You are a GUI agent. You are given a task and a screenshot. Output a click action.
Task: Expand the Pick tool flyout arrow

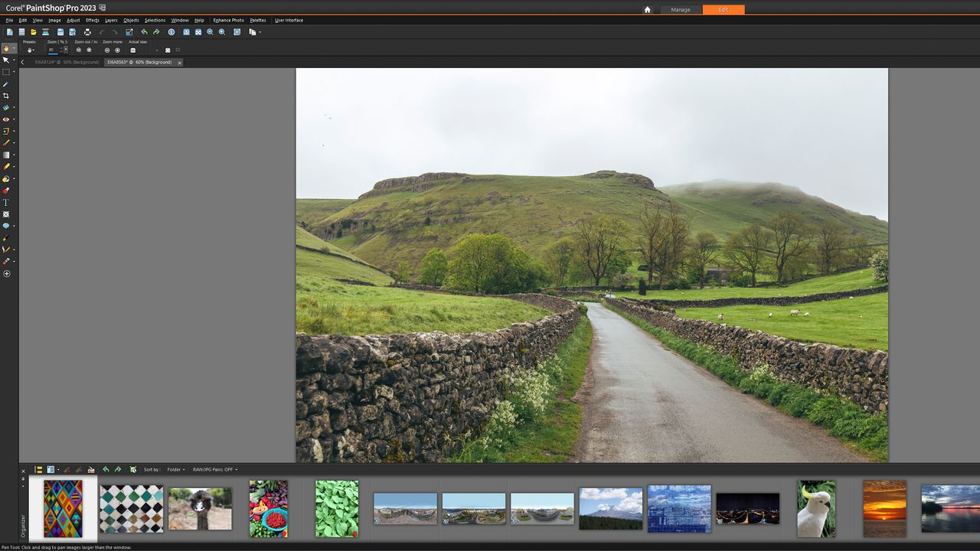14,60
